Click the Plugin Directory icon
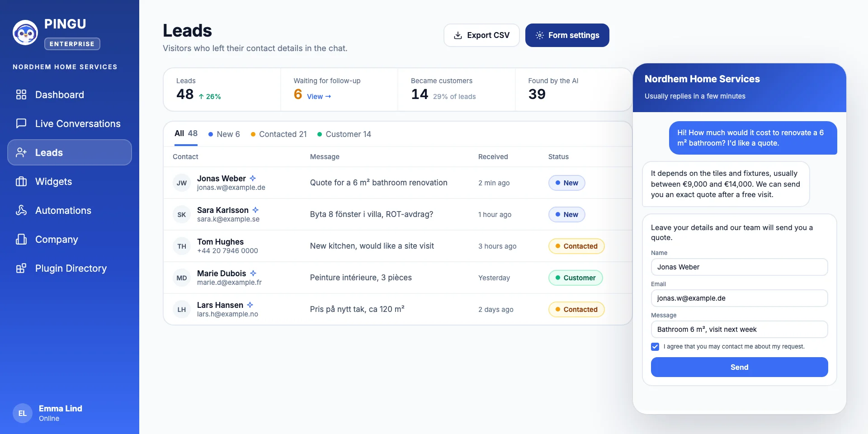 21,268
